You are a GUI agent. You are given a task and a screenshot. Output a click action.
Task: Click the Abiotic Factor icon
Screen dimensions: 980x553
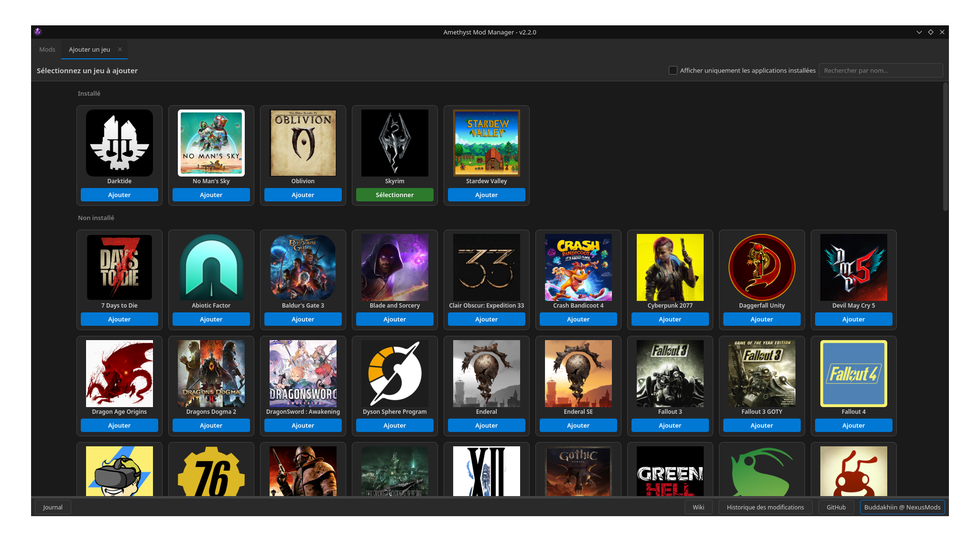pos(211,267)
